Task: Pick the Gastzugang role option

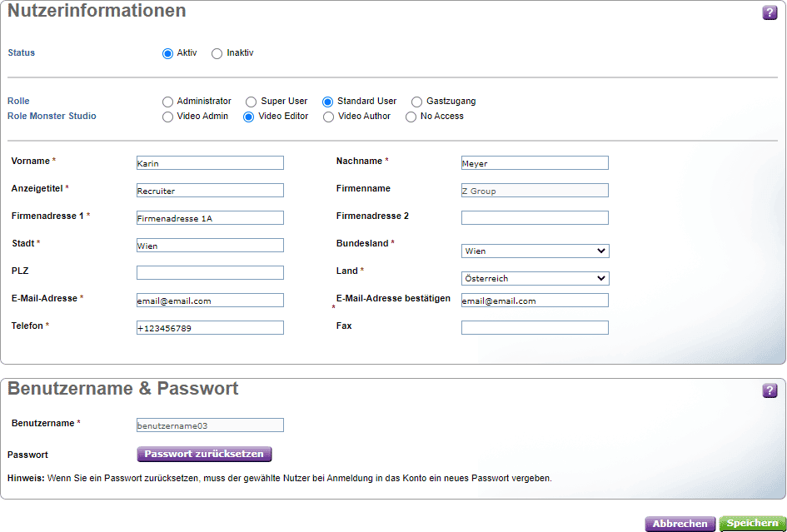Action: click(417, 102)
